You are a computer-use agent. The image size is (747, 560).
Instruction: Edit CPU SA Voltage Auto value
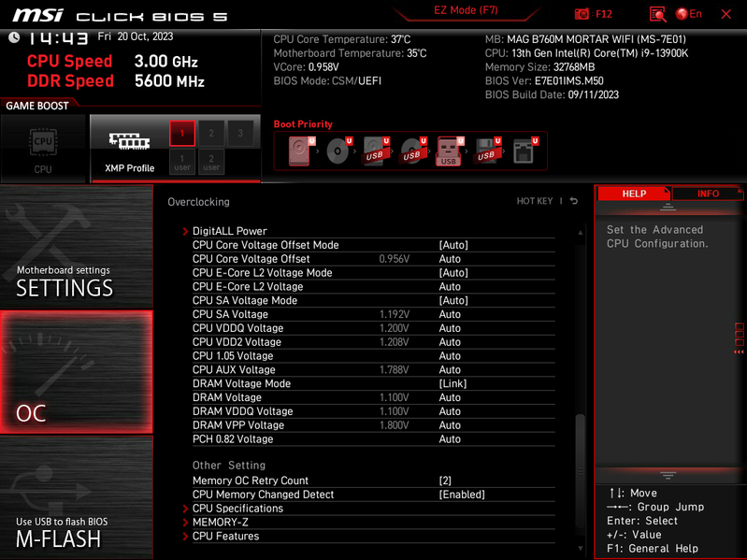coord(450,314)
